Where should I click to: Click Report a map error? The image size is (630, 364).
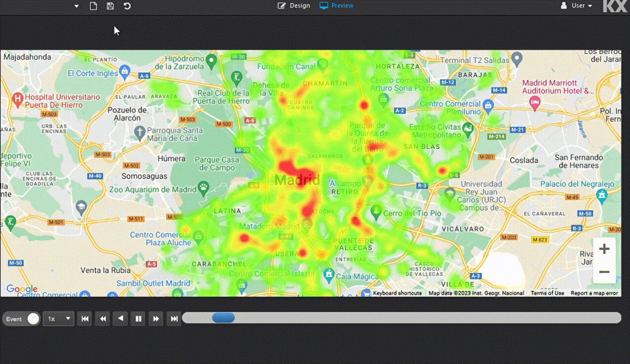point(594,293)
